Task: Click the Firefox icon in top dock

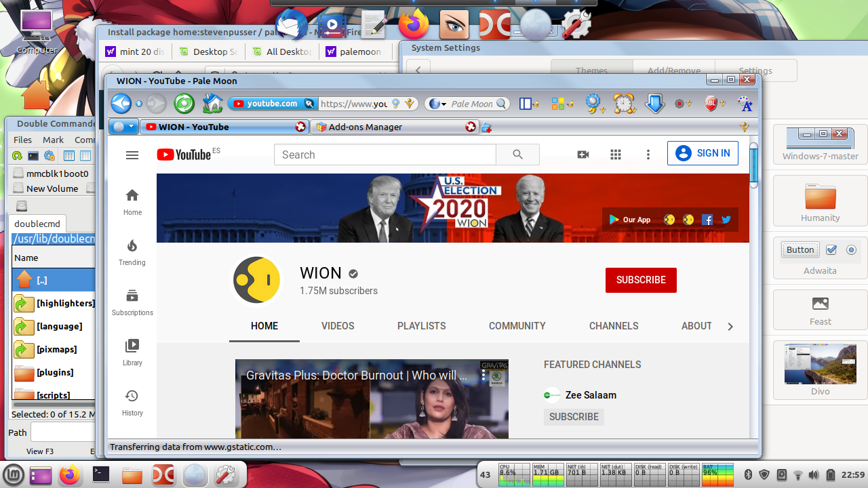Action: 414,24
